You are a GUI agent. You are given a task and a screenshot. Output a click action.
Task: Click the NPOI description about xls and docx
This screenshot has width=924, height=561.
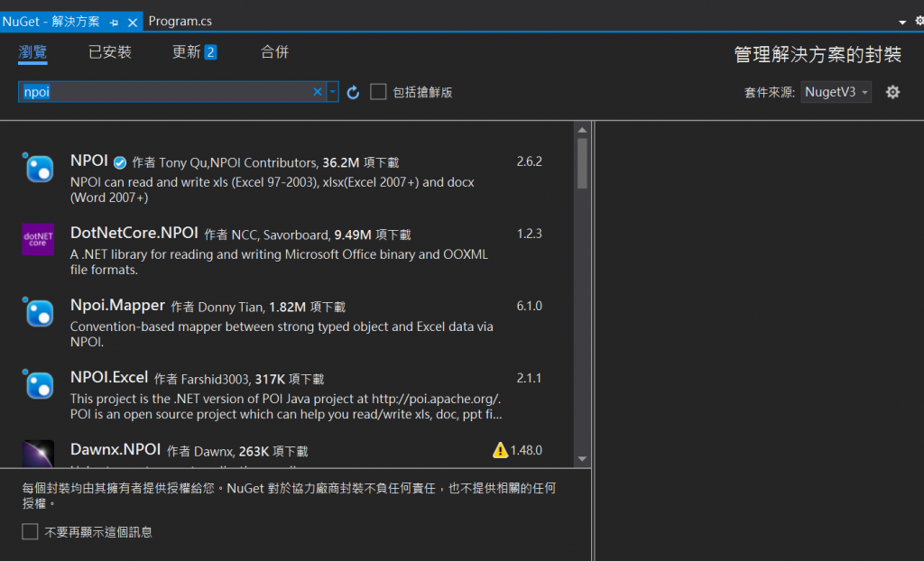(x=273, y=189)
